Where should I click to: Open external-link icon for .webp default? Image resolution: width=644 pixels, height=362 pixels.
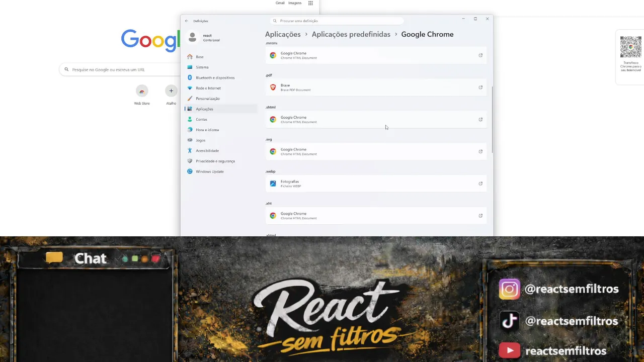(x=480, y=184)
